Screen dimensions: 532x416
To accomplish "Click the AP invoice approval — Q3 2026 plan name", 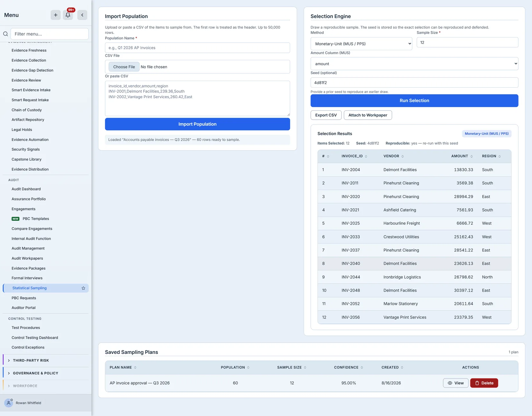I will point(140,383).
